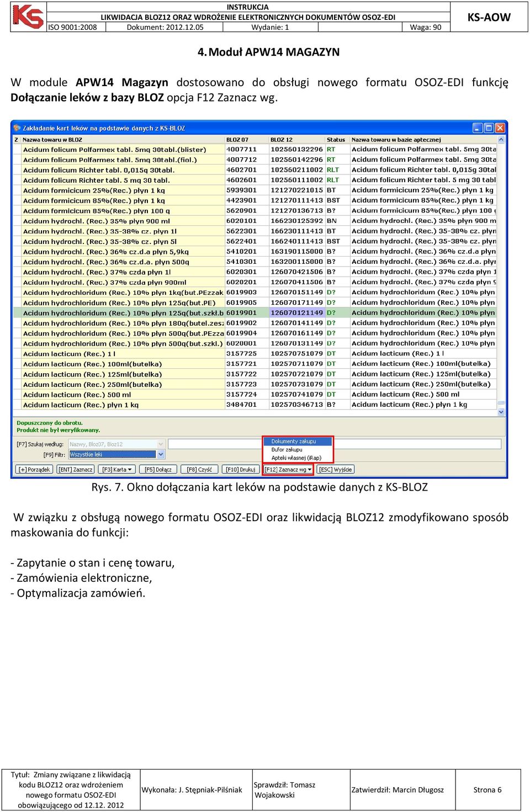Close the Zakładanie kart leków window
This screenshot has width=530, height=812.
(500, 128)
